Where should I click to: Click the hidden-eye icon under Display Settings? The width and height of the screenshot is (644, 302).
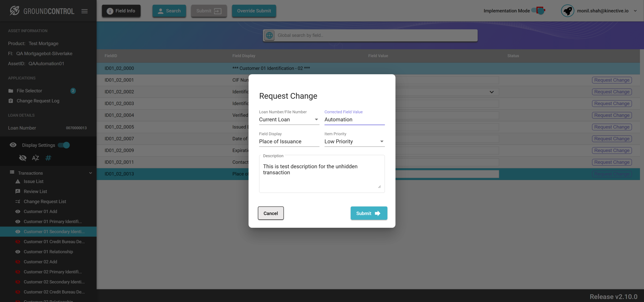(x=23, y=158)
